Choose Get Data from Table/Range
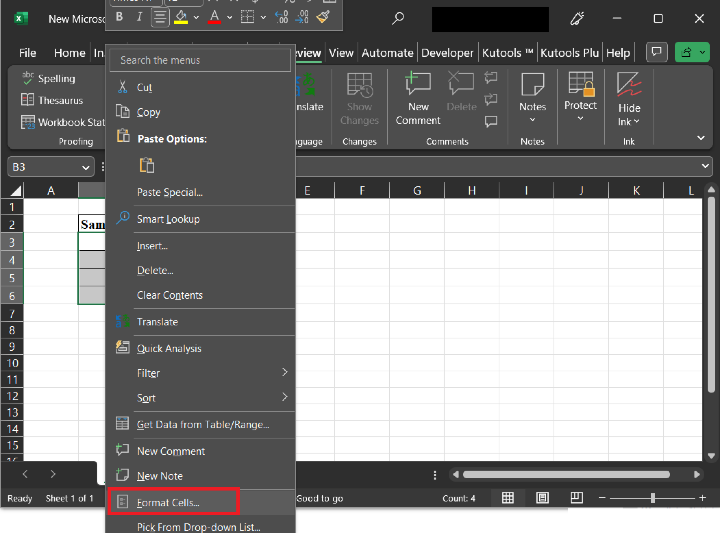Image resolution: width=720 pixels, height=533 pixels. tap(200, 425)
